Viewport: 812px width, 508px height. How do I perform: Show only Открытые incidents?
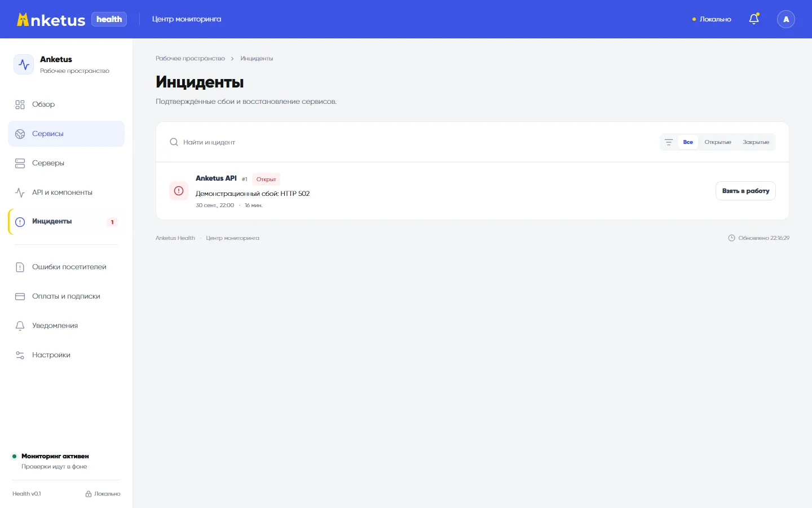[718, 142]
